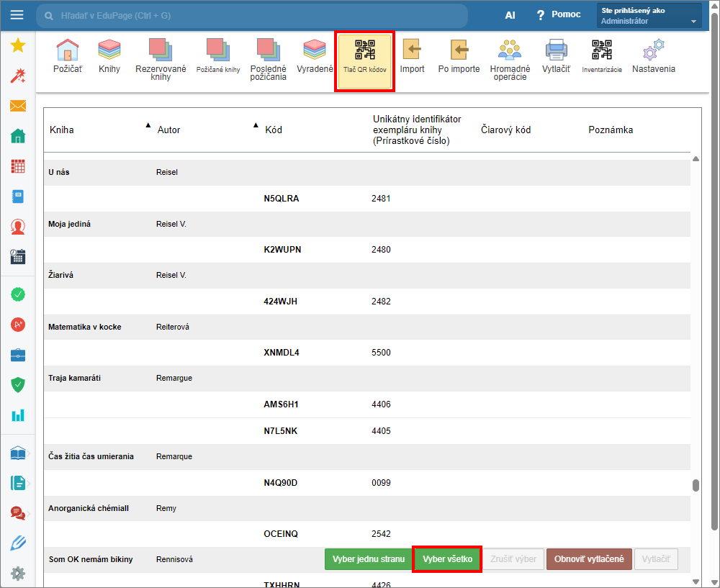Open the AI menu item
The image size is (720, 588).
coord(510,15)
